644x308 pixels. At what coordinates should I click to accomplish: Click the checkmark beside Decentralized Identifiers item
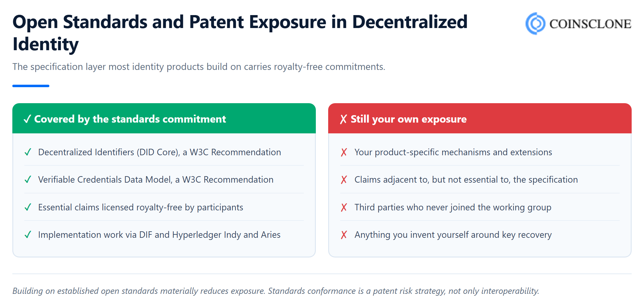[28, 152]
